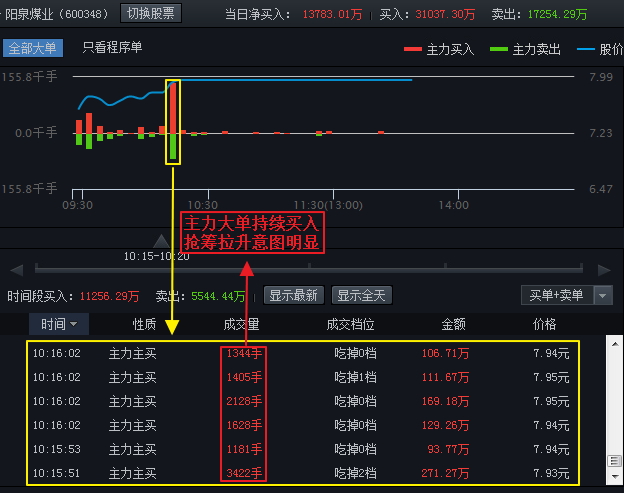Click the 3422手 volume cell
This screenshot has width=624, height=493.
(244, 473)
